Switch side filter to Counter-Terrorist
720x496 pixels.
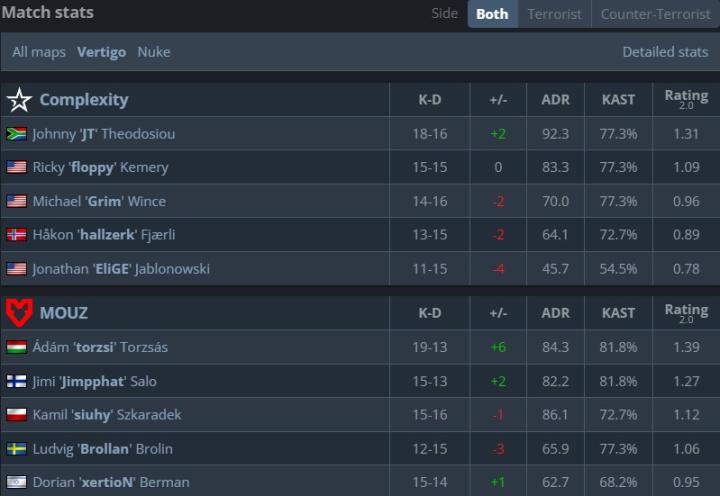pyautogui.click(x=655, y=14)
